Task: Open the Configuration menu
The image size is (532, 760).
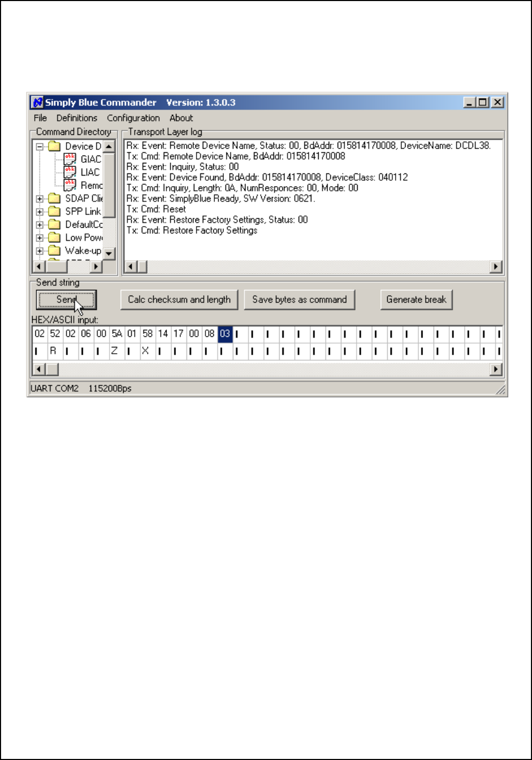Action: [133, 118]
